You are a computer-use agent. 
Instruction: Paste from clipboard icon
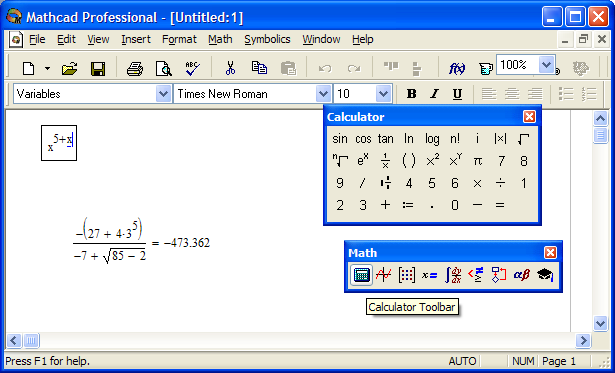[x=289, y=68]
